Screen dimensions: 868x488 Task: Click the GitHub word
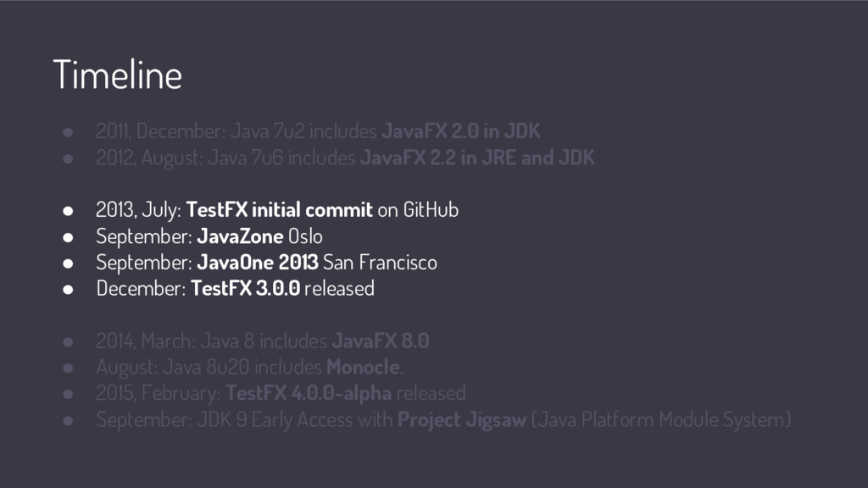(431, 210)
